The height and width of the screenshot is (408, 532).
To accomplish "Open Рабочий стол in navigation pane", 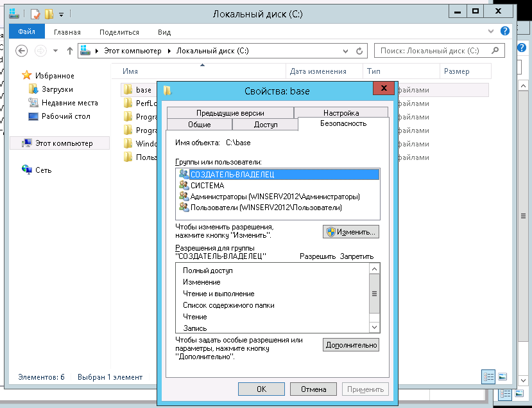I will pyautogui.click(x=66, y=116).
